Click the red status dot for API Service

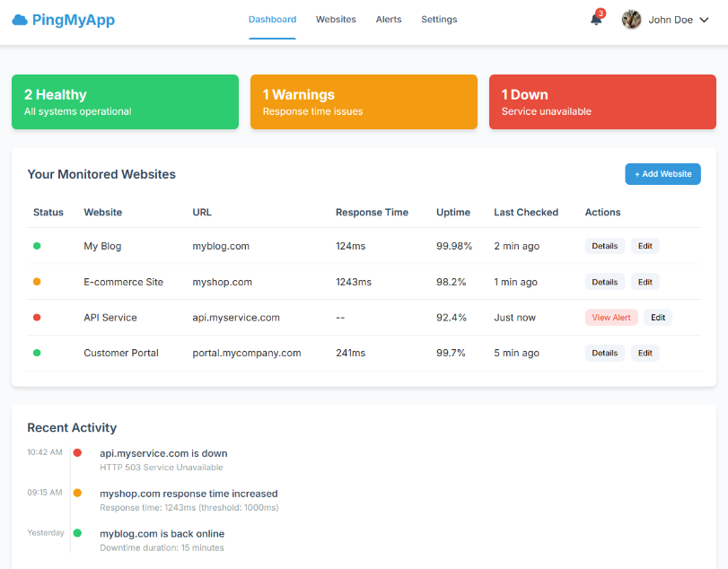point(37,318)
